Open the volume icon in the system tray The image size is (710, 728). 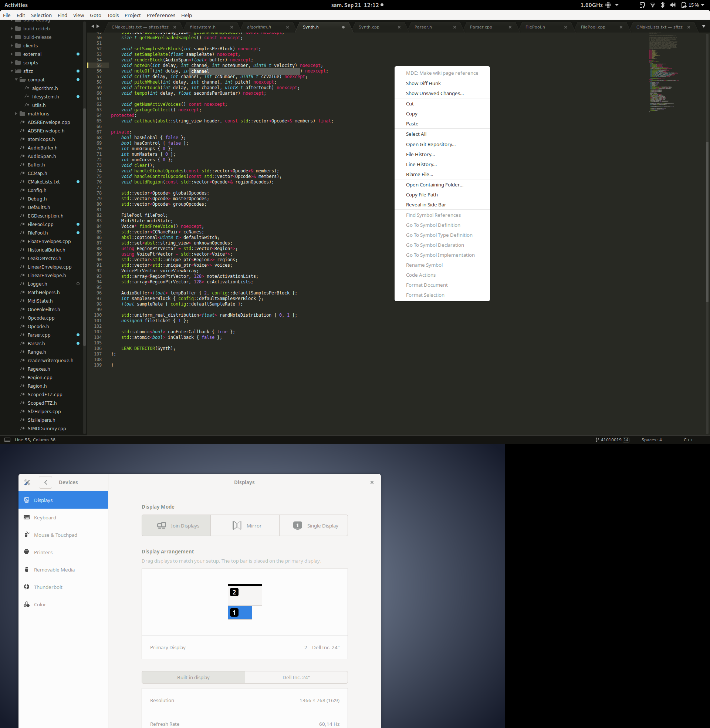[x=672, y=5]
